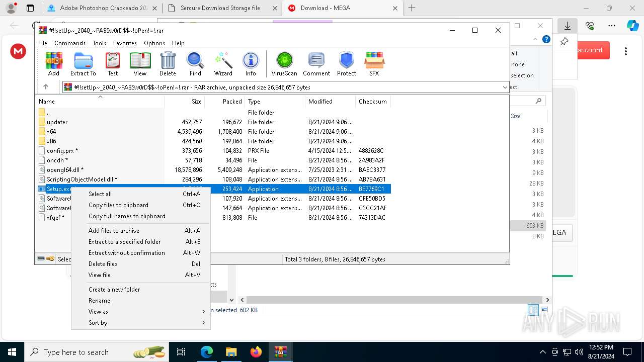Select the x64 folder row
Image resolution: width=644 pixels, height=362 pixels.
coord(213,132)
